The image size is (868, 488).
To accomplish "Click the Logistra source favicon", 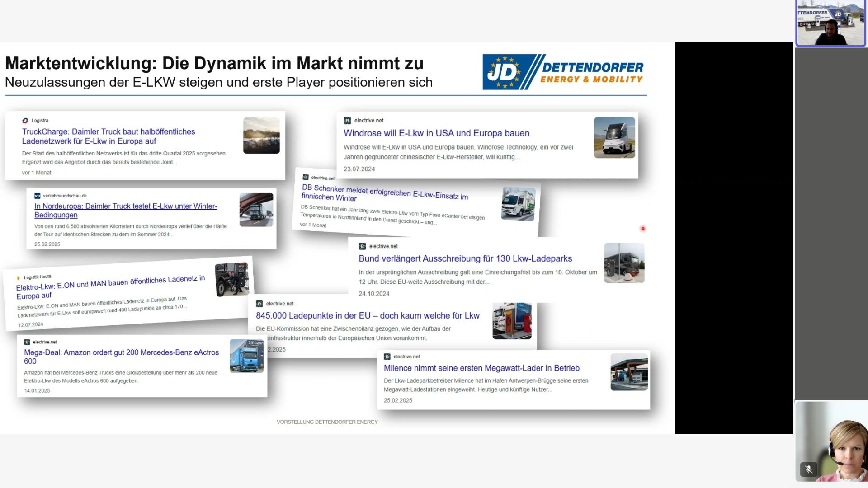I will (x=25, y=121).
